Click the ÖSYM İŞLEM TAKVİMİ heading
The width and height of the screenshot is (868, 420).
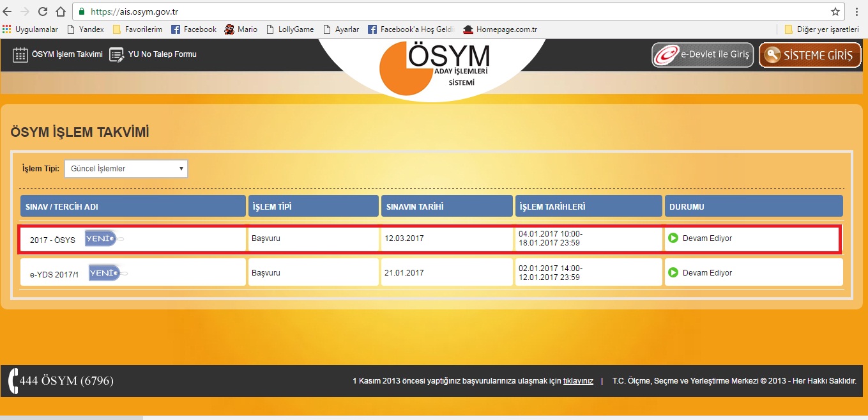[x=80, y=132]
